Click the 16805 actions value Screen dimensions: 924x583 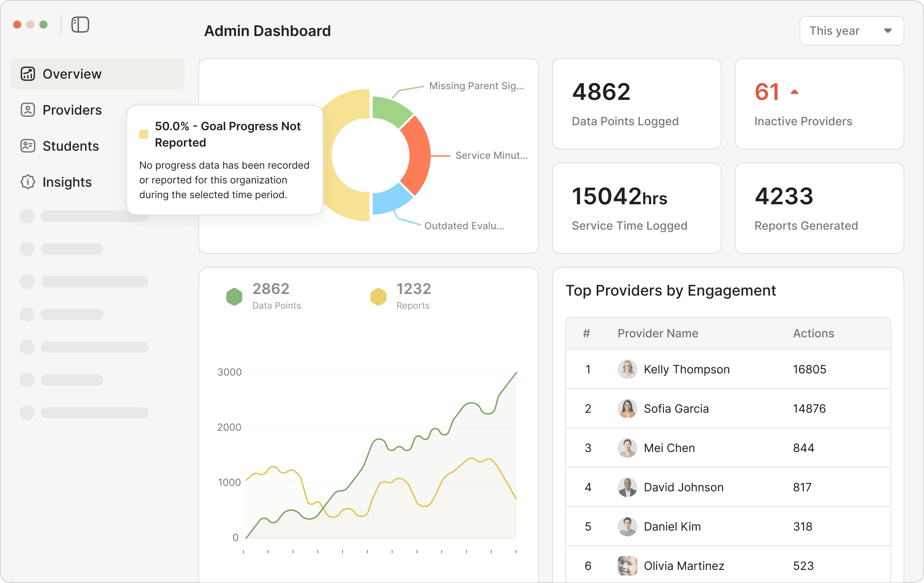pyautogui.click(x=809, y=369)
